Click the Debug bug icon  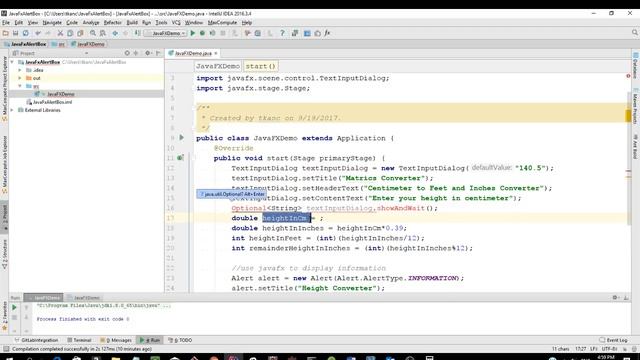coord(202,33)
